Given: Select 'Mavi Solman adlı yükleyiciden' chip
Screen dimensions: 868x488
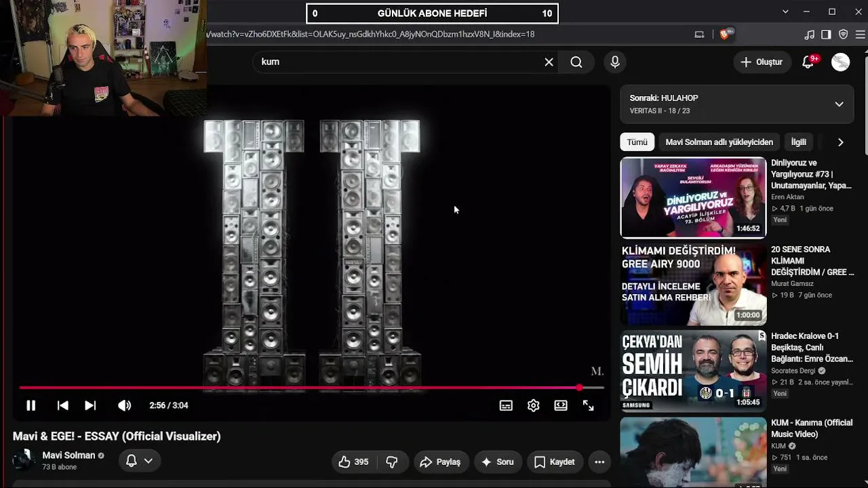Looking at the screenshot, I should [x=719, y=142].
